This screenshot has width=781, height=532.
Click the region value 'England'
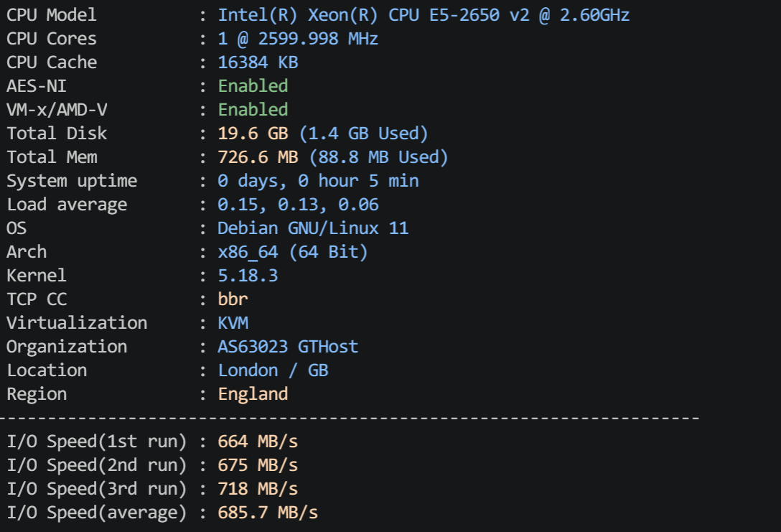coord(253,395)
